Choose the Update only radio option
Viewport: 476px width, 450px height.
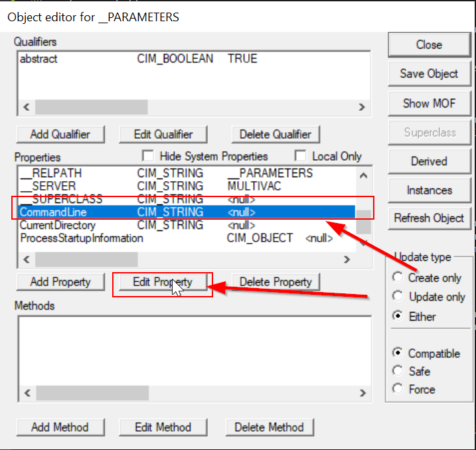[398, 297]
